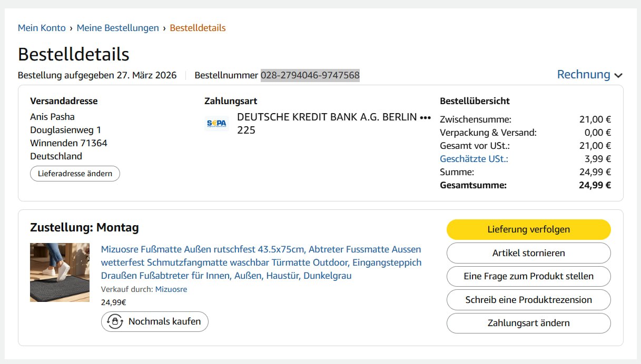Click Eine Frage zum Produkt stellen
Screen dimensions: 641x364
tap(528, 276)
